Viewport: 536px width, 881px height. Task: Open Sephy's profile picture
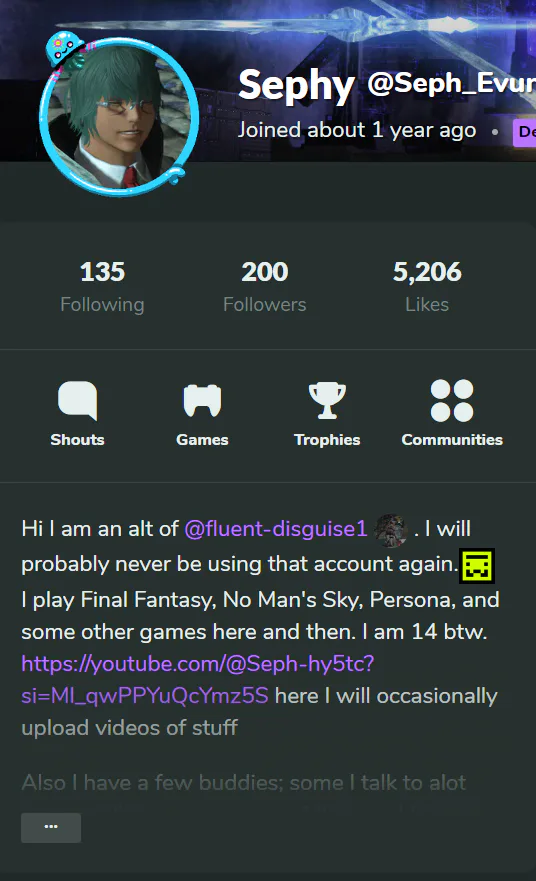pos(120,117)
